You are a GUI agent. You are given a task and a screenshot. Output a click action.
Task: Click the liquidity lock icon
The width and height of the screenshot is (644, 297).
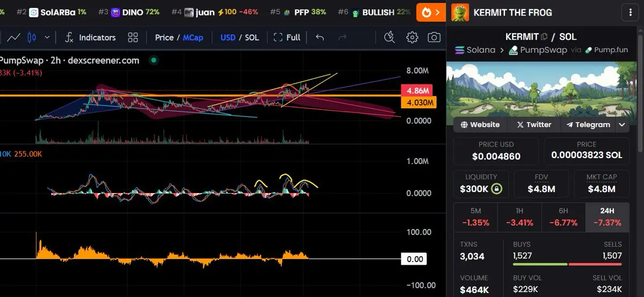(x=497, y=189)
